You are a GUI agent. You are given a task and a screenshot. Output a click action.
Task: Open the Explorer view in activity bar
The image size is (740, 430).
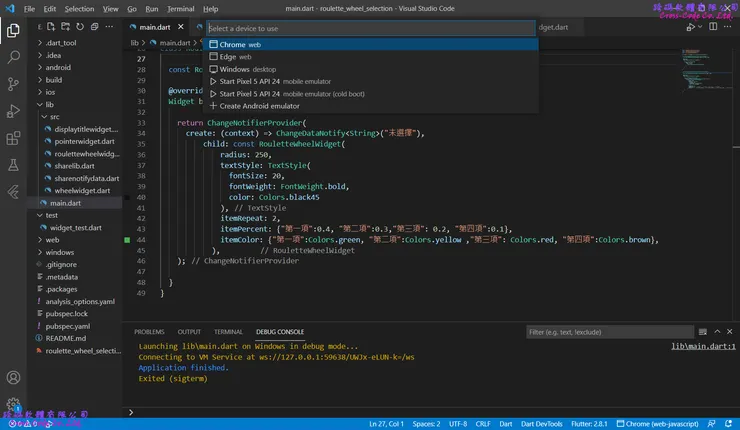pos(13,31)
